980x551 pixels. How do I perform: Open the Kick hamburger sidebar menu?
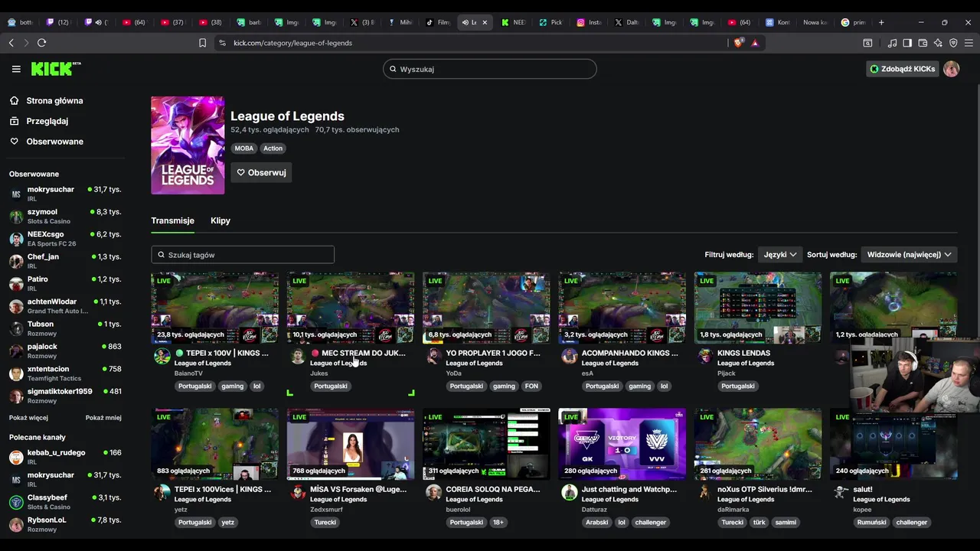pos(16,69)
